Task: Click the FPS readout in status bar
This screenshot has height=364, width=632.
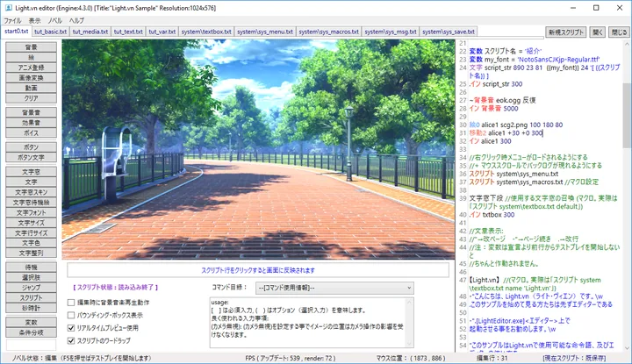Action: pyautogui.click(x=291, y=358)
